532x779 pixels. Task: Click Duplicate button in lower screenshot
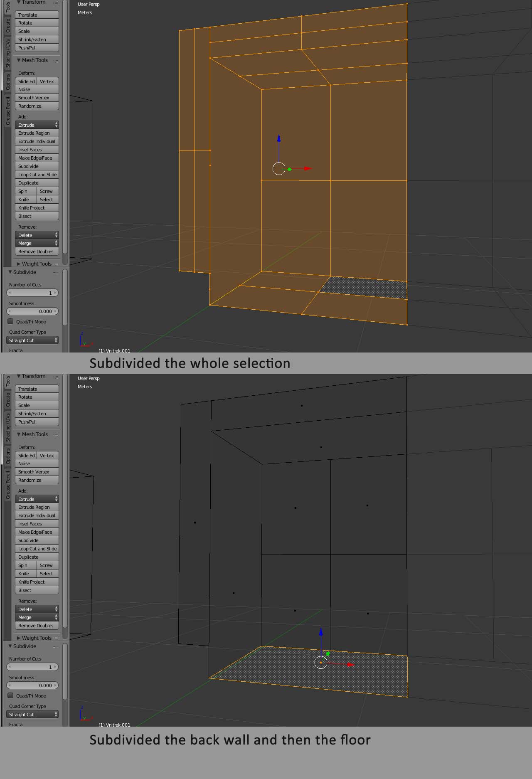[x=37, y=557]
